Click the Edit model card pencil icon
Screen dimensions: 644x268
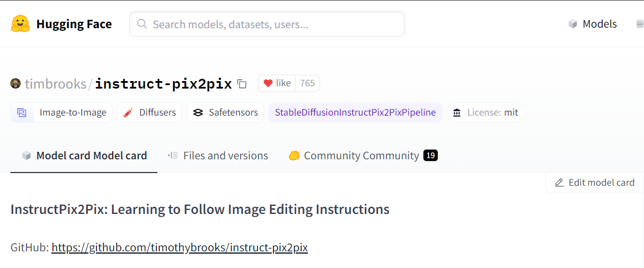coord(559,182)
